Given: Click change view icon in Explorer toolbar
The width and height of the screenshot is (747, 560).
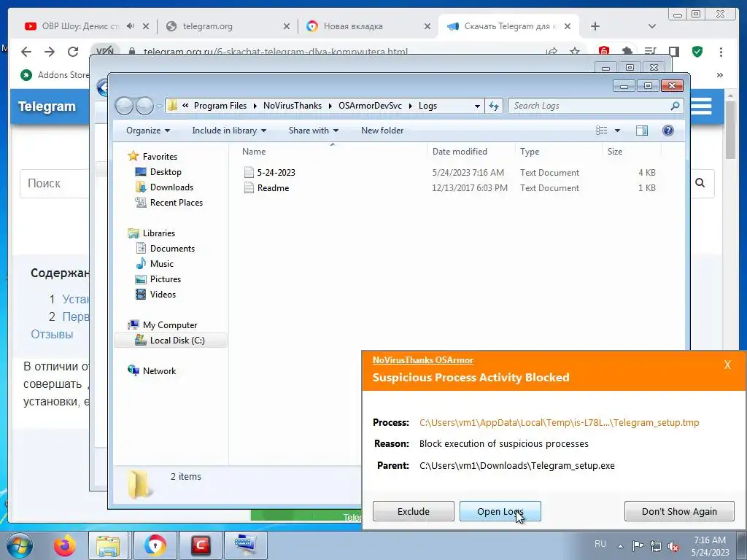Looking at the screenshot, I should [602, 131].
